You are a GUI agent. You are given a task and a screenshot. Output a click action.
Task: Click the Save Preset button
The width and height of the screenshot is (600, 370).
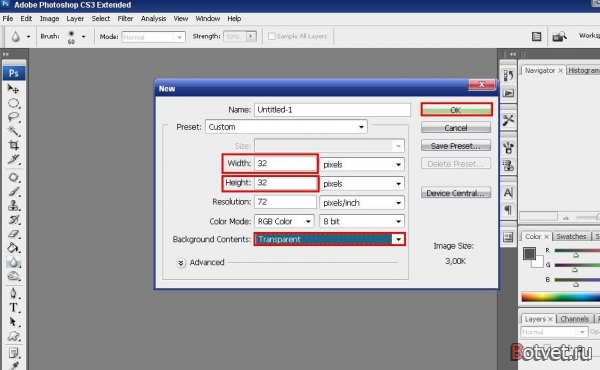[456, 146]
